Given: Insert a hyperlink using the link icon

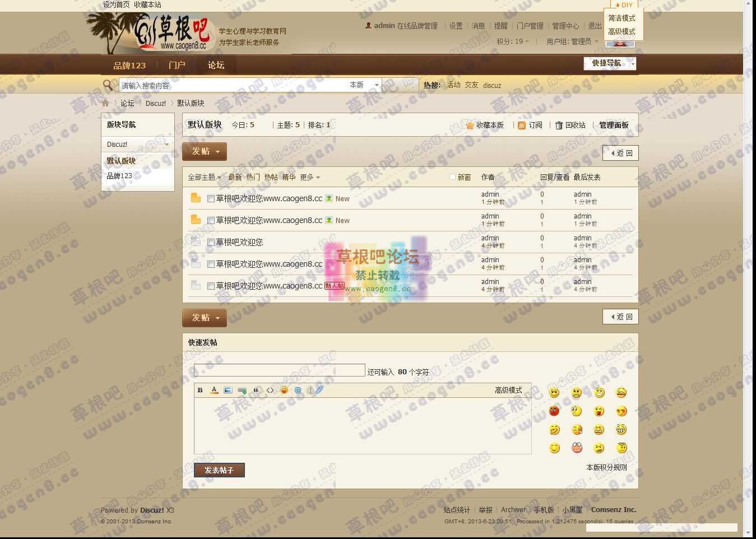Looking at the screenshot, I should (x=242, y=390).
